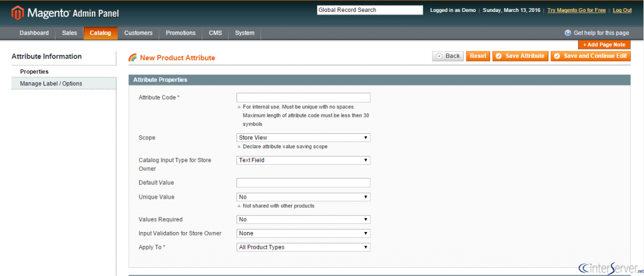The height and width of the screenshot is (276, 644).
Task: Open Get help for this page
Action: click(601, 33)
